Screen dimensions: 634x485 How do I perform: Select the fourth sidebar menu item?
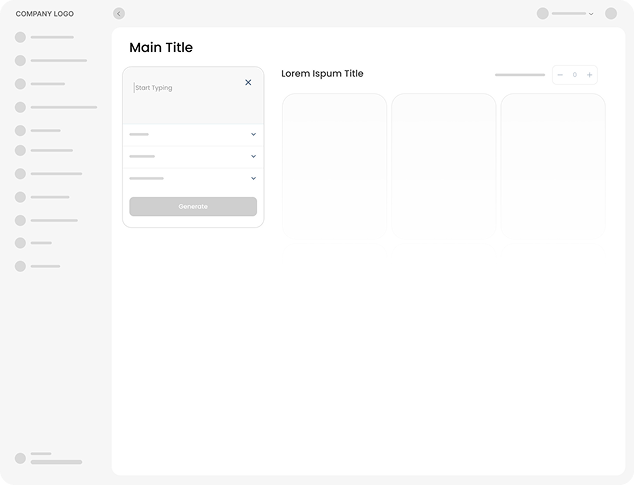click(x=62, y=107)
